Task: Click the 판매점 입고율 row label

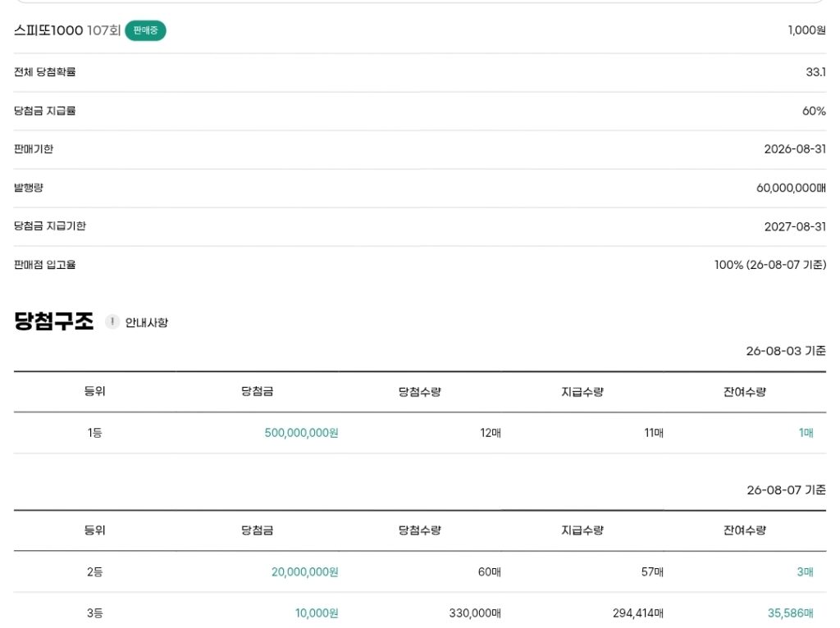Action: [x=44, y=265]
